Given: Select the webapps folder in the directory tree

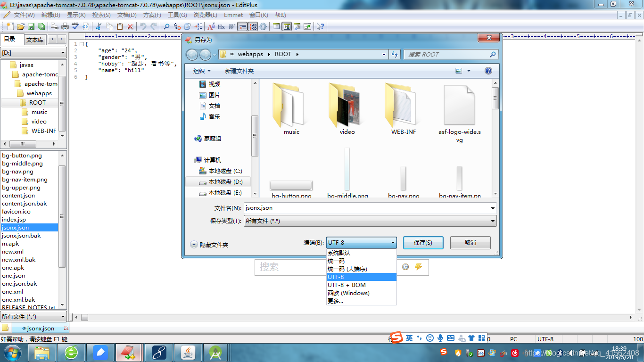Looking at the screenshot, I should click(x=39, y=93).
